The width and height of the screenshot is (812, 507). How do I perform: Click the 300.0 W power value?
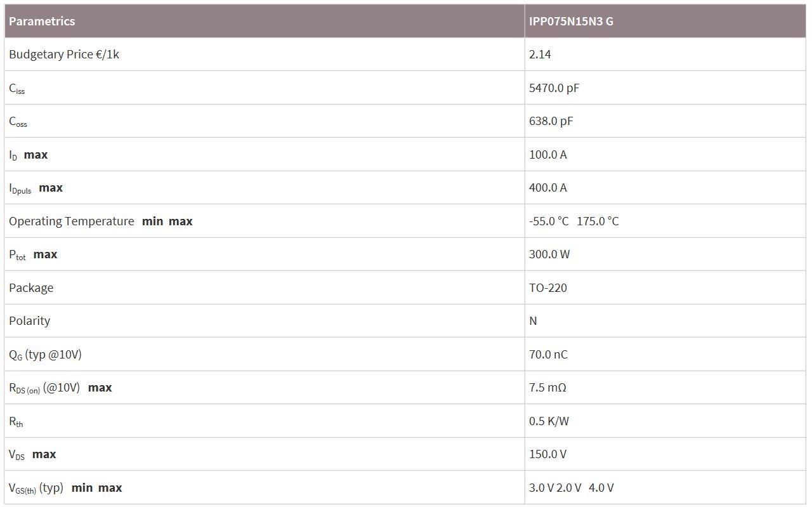(x=549, y=254)
